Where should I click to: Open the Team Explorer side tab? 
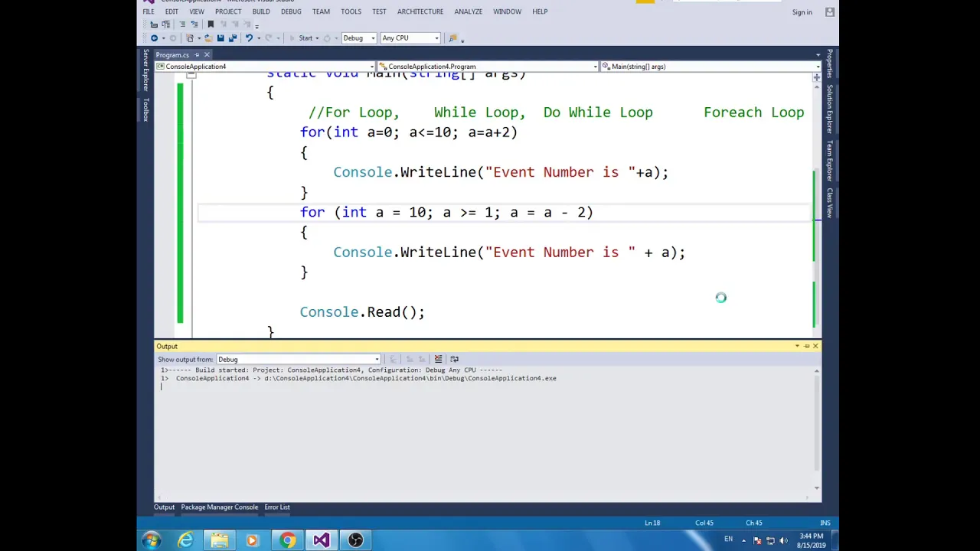829,162
